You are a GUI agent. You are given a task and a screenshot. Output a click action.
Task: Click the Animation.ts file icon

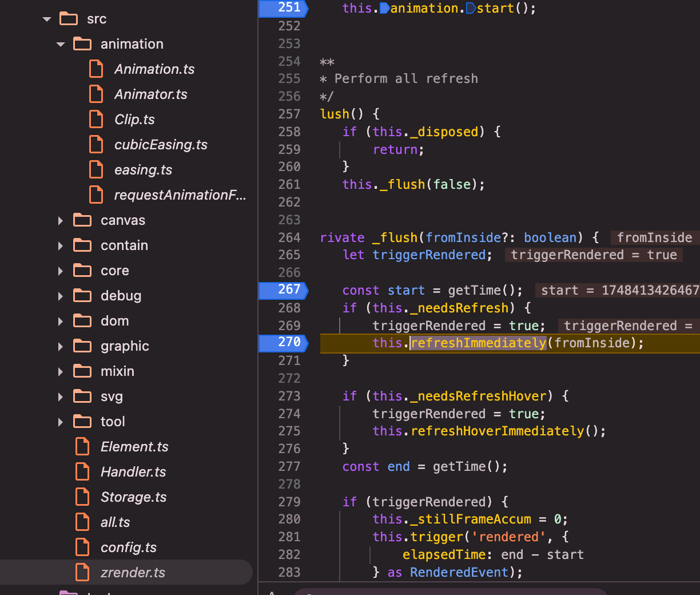pos(96,69)
